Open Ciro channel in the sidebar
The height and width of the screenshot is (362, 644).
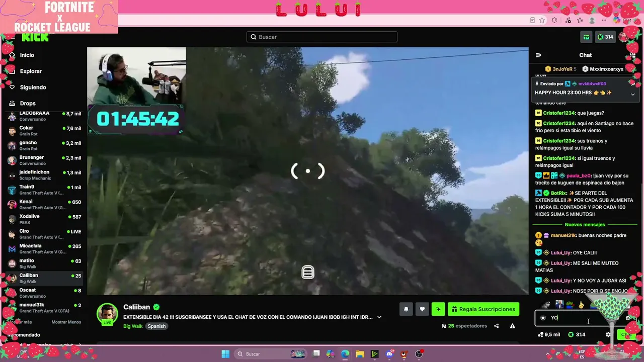tap(45, 234)
